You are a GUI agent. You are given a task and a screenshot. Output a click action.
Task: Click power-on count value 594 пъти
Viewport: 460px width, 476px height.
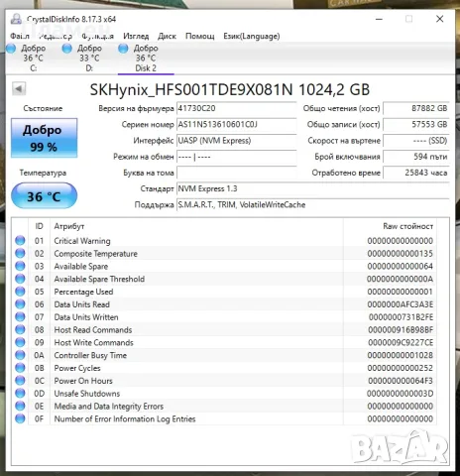click(416, 157)
